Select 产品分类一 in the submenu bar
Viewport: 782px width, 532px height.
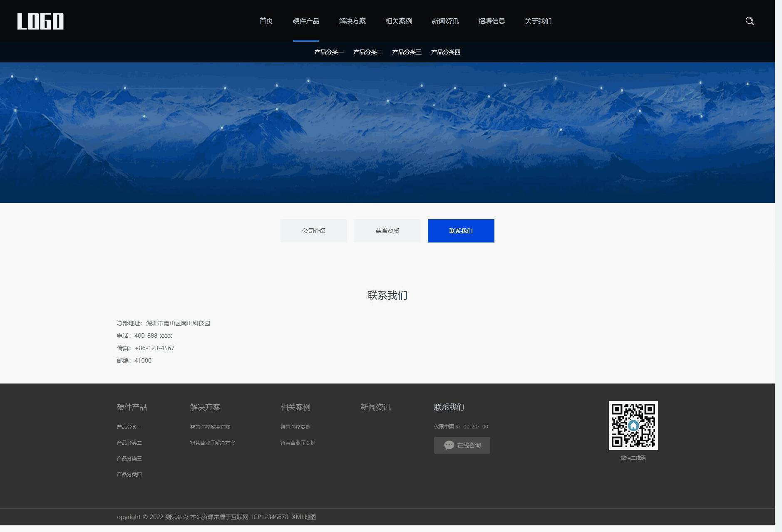click(x=329, y=52)
